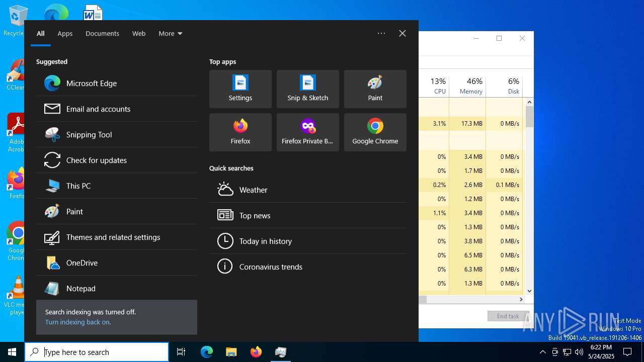Open Notepad from suggested list
Image resolution: width=644 pixels, height=362 pixels.
(x=117, y=289)
